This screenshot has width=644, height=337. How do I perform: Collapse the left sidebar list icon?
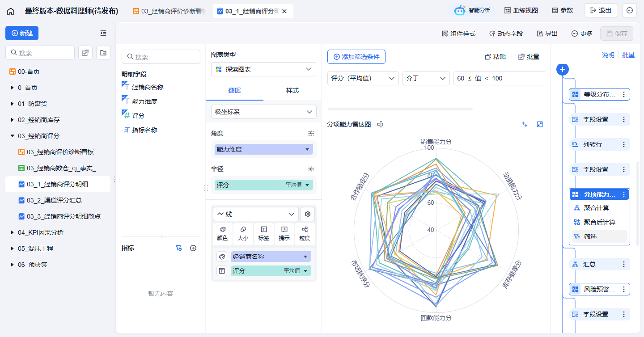tap(103, 33)
